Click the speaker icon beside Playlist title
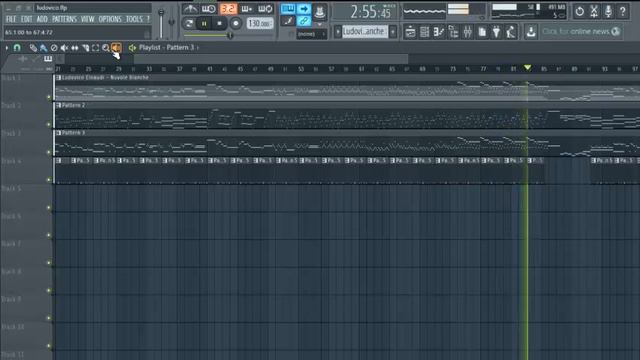640x360 pixels. click(132, 48)
